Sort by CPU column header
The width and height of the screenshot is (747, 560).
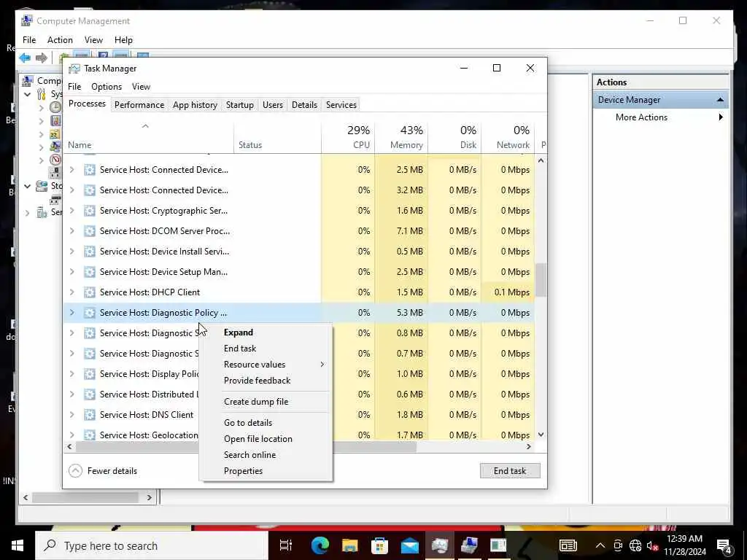click(348, 137)
